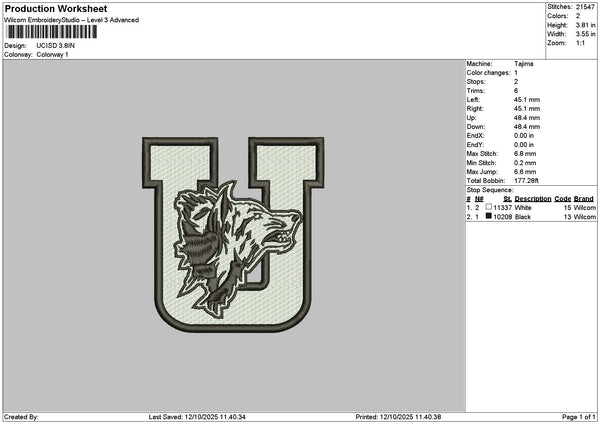Click the 'Brand' column header
Screen dimensions: 600x424
(x=584, y=199)
